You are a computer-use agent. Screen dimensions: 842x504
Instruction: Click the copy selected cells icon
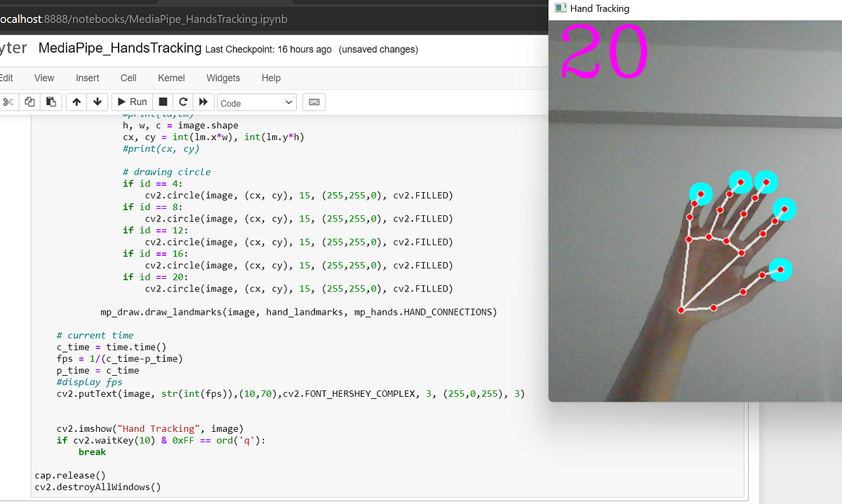(x=29, y=102)
